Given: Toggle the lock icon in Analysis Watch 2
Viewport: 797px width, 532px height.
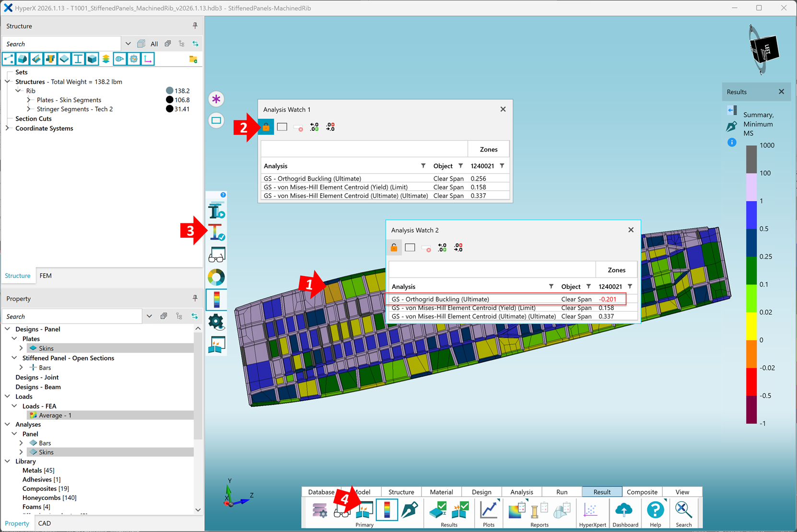Looking at the screenshot, I should click(394, 248).
